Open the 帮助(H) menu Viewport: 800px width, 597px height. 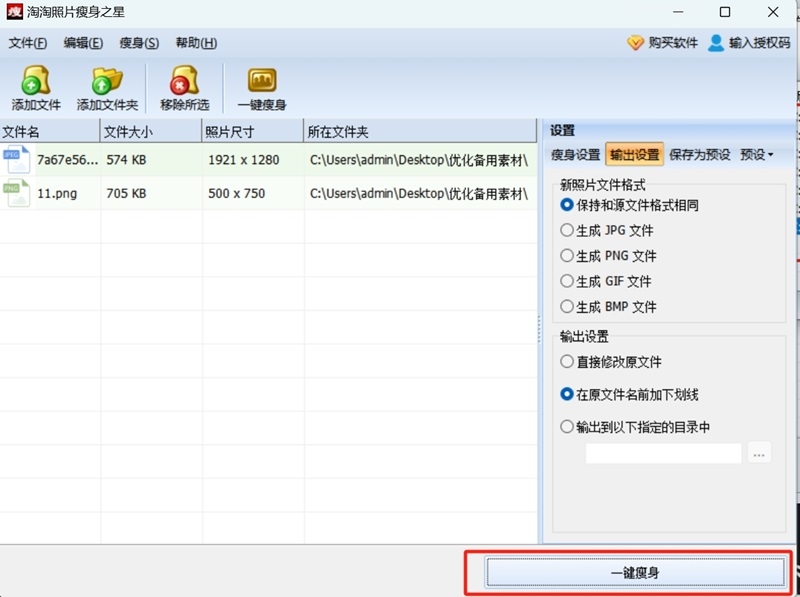tap(196, 43)
